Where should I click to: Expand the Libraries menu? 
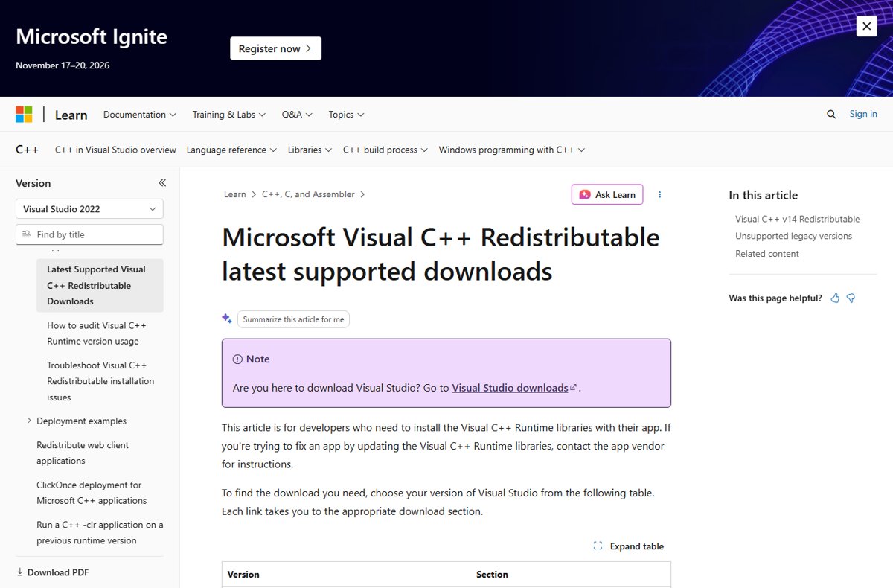point(310,150)
